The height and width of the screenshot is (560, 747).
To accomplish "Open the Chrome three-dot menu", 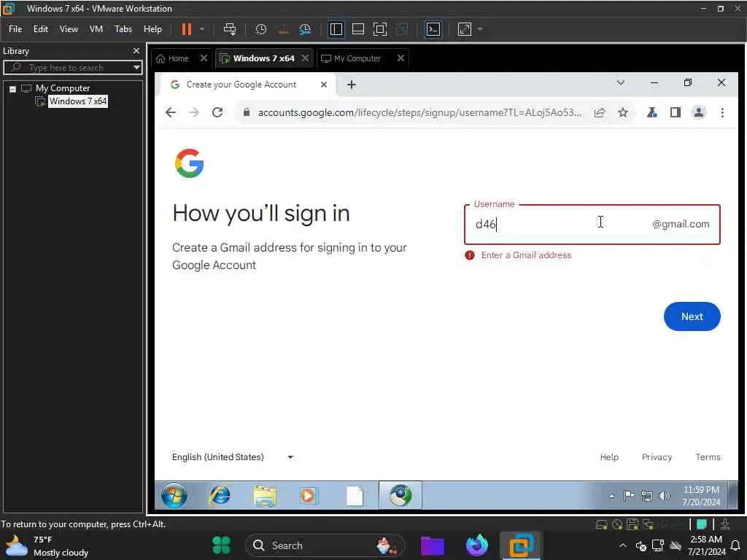I will coord(722,112).
